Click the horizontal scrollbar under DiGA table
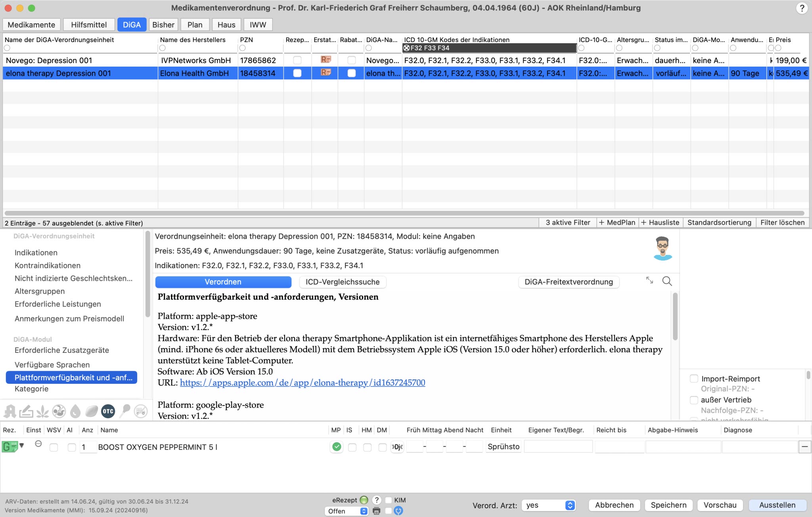The height and width of the screenshot is (517, 812). click(x=404, y=213)
